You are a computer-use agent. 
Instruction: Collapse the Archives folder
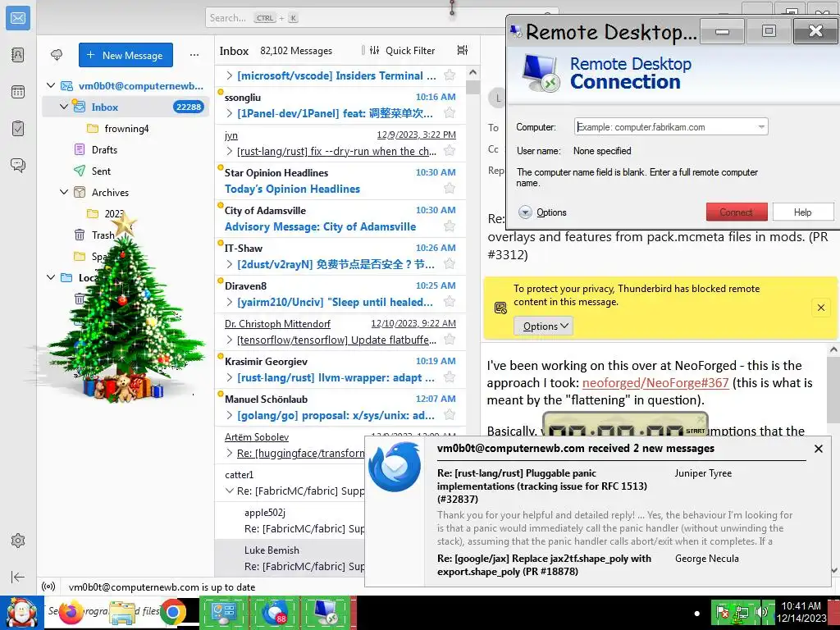64,192
